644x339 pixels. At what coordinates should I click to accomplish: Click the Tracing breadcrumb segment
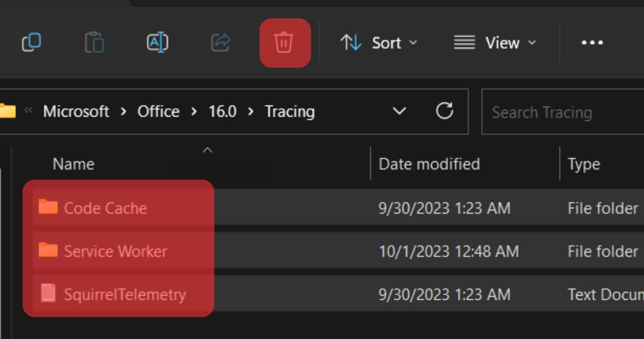[x=289, y=112]
